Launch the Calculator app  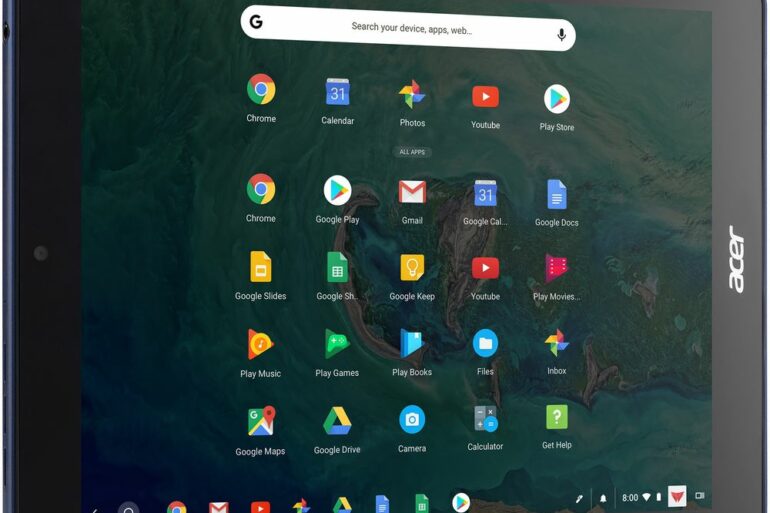pyautogui.click(x=485, y=419)
